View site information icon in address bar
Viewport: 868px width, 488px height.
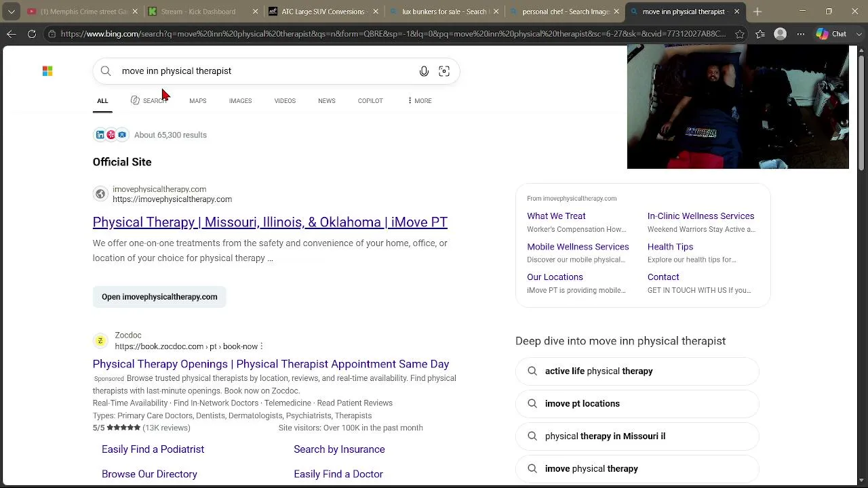click(x=52, y=34)
